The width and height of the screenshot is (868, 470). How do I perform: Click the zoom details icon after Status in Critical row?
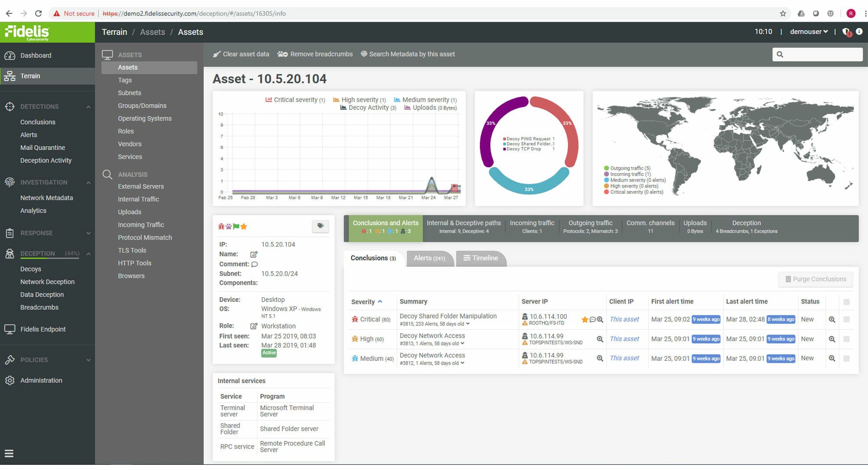pos(832,320)
